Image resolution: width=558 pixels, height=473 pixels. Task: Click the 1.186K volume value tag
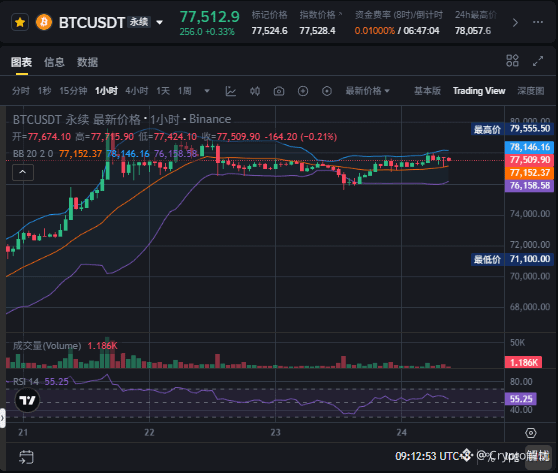[x=523, y=362]
